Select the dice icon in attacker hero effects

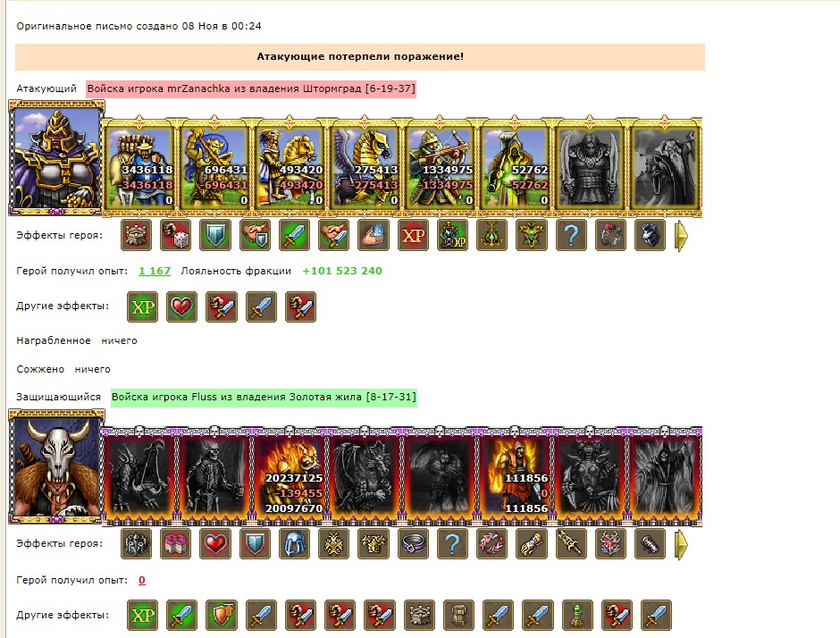pos(176,235)
